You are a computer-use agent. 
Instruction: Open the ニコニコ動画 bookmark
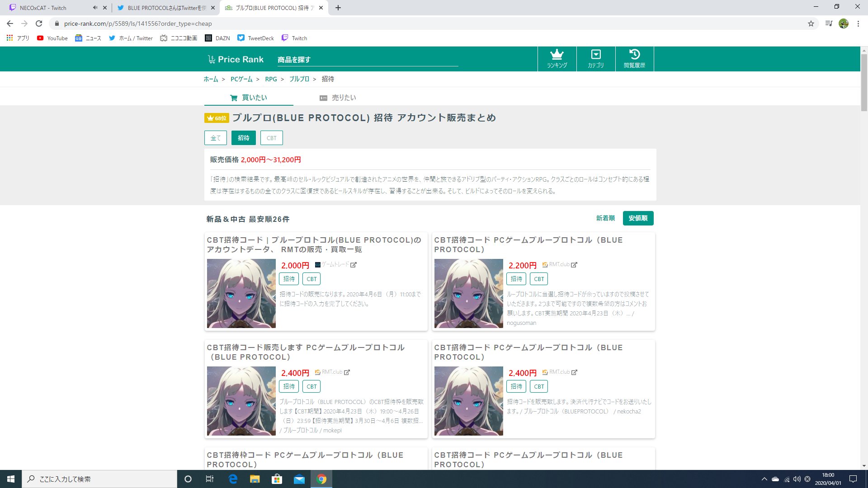pyautogui.click(x=179, y=38)
